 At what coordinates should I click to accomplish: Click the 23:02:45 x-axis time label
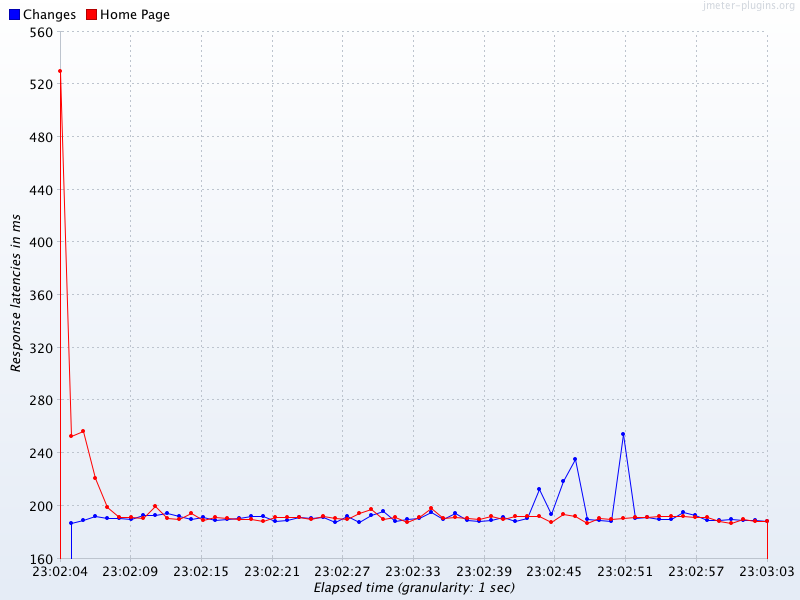point(554,571)
